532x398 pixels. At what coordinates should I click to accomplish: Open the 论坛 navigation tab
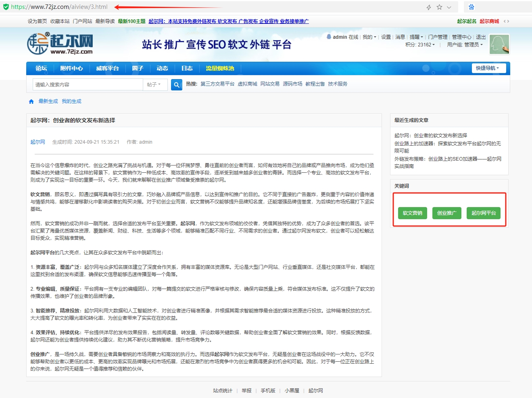coord(41,68)
